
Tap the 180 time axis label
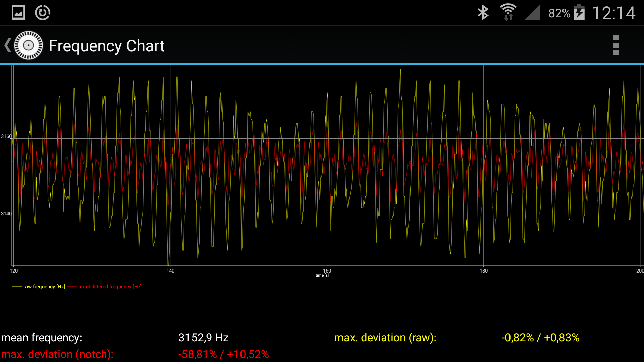pos(483,271)
